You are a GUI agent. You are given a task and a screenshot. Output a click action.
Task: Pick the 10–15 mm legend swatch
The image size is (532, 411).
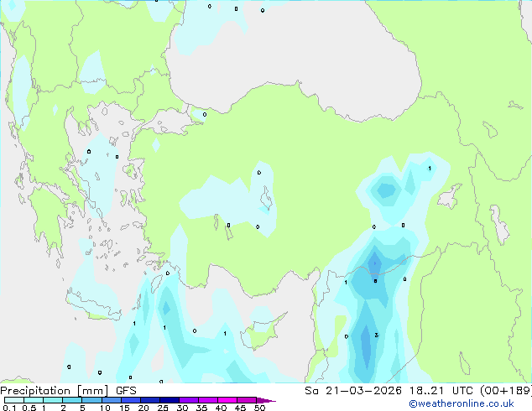[x=111, y=400]
